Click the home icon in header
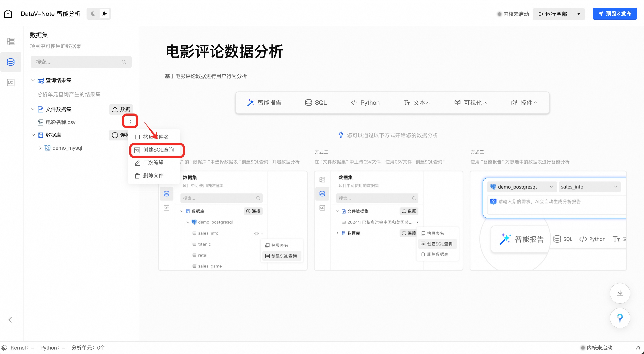Viewport: 644px width, 354px height. 8,14
